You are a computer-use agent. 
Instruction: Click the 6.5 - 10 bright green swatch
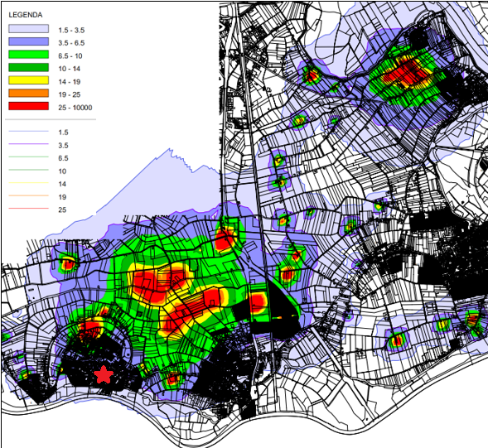point(29,55)
